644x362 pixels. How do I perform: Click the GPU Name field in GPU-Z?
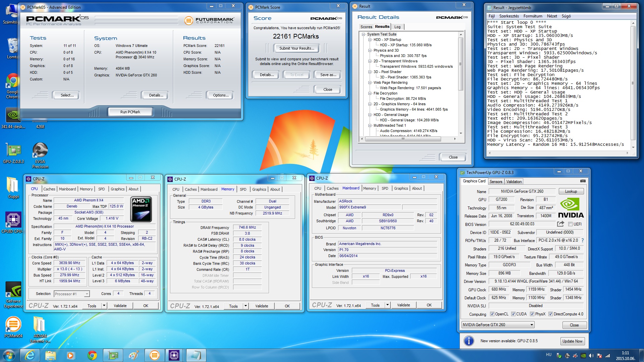[522, 191]
